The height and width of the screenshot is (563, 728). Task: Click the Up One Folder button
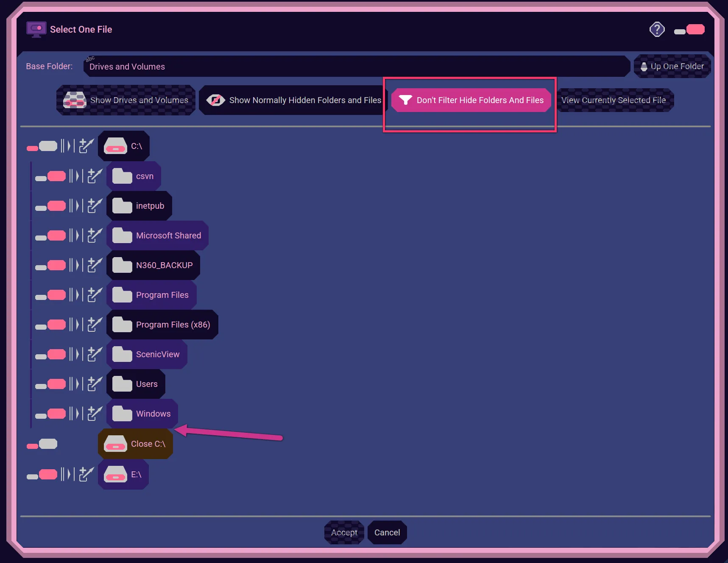click(x=672, y=66)
